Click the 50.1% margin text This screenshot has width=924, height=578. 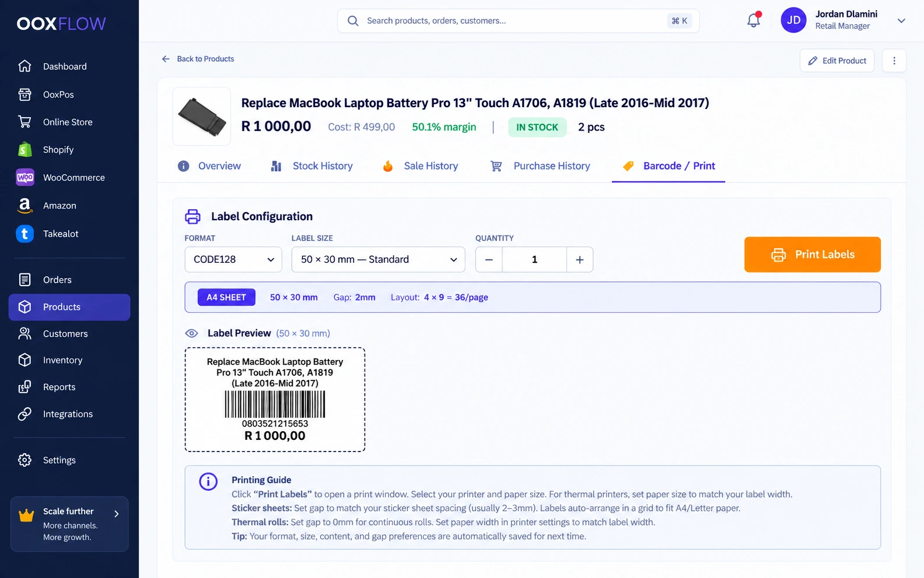click(x=444, y=127)
